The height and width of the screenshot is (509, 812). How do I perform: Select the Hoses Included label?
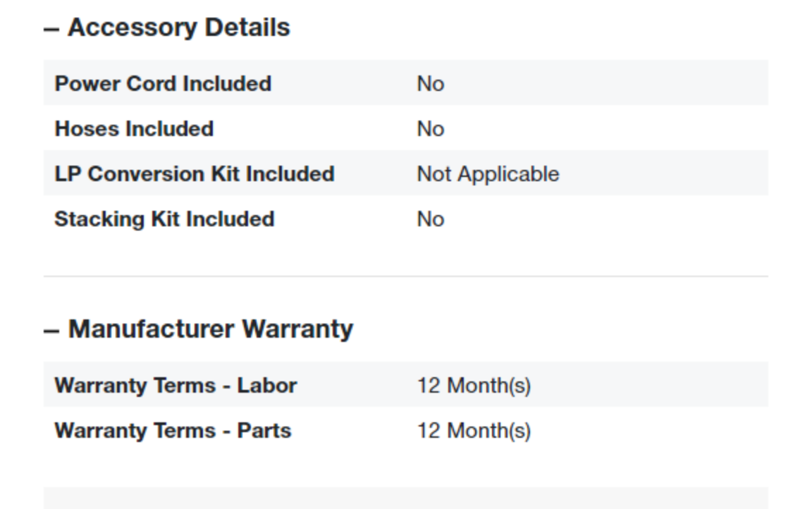coord(134,129)
